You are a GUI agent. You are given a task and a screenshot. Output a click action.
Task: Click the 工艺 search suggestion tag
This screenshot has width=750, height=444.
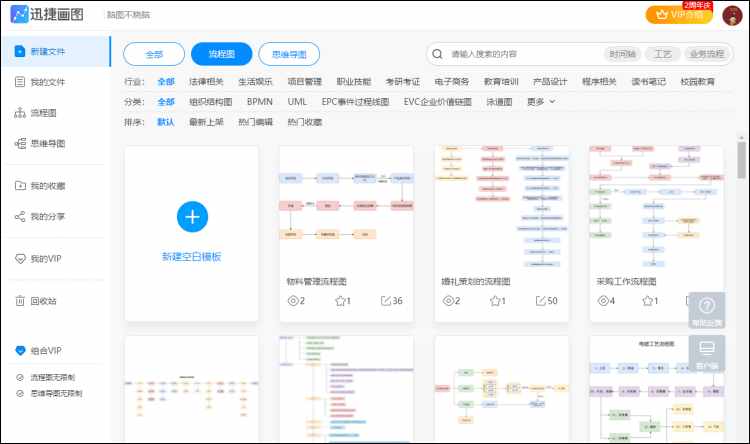(662, 54)
